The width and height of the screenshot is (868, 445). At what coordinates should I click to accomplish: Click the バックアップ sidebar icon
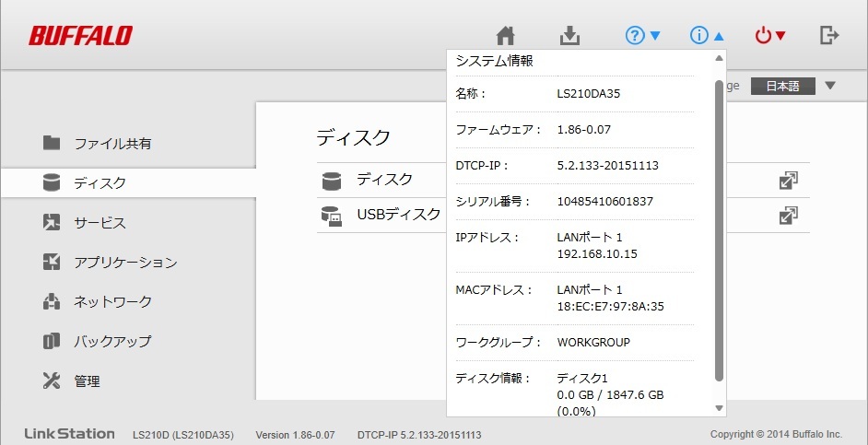52,341
